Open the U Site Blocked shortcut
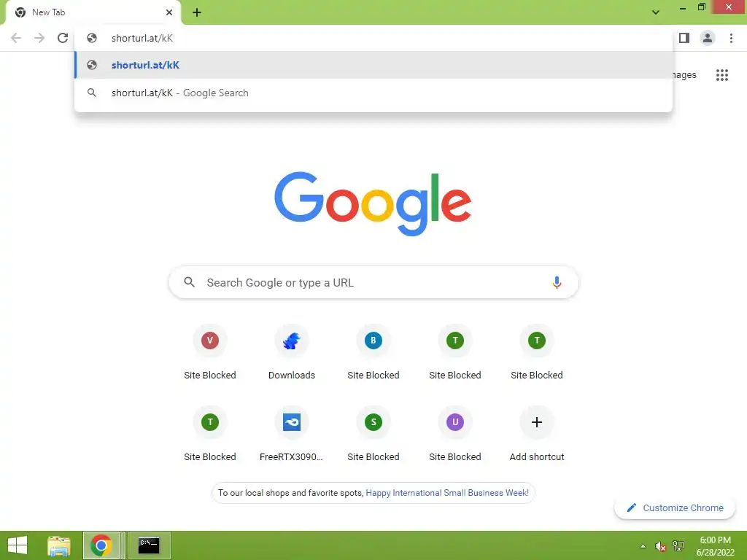Screen dimensions: 747x560 (x=455, y=435)
